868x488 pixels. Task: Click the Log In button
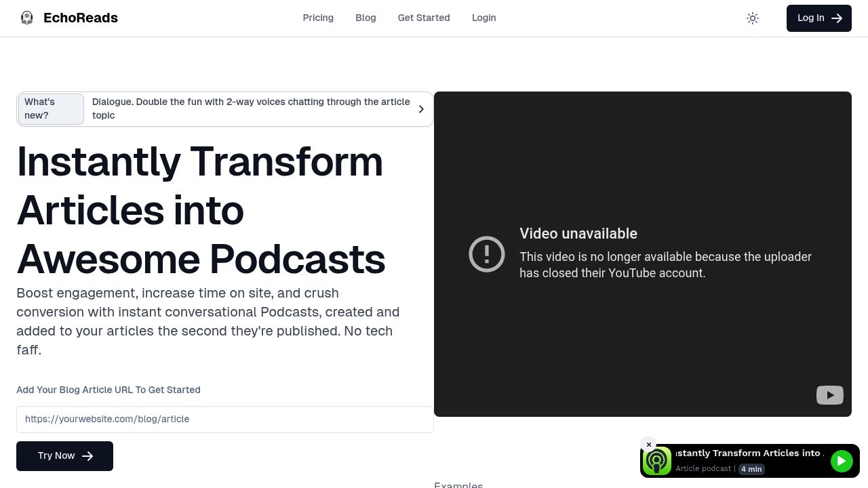(x=819, y=18)
